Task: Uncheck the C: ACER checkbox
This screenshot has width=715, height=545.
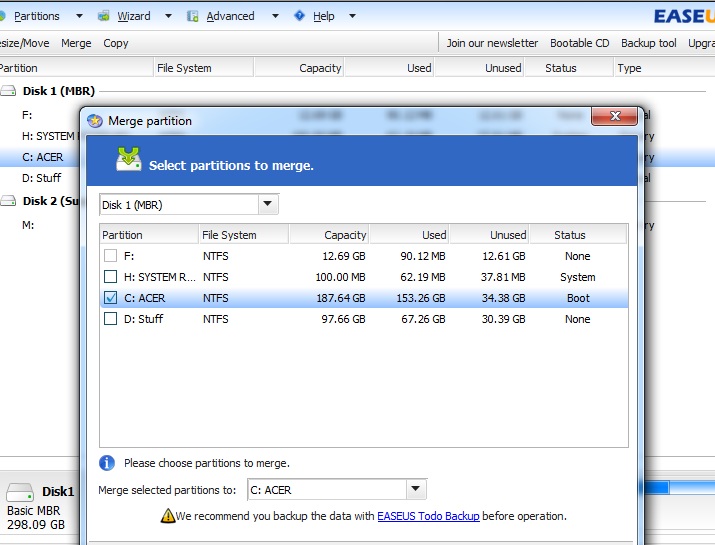Action: 110,297
